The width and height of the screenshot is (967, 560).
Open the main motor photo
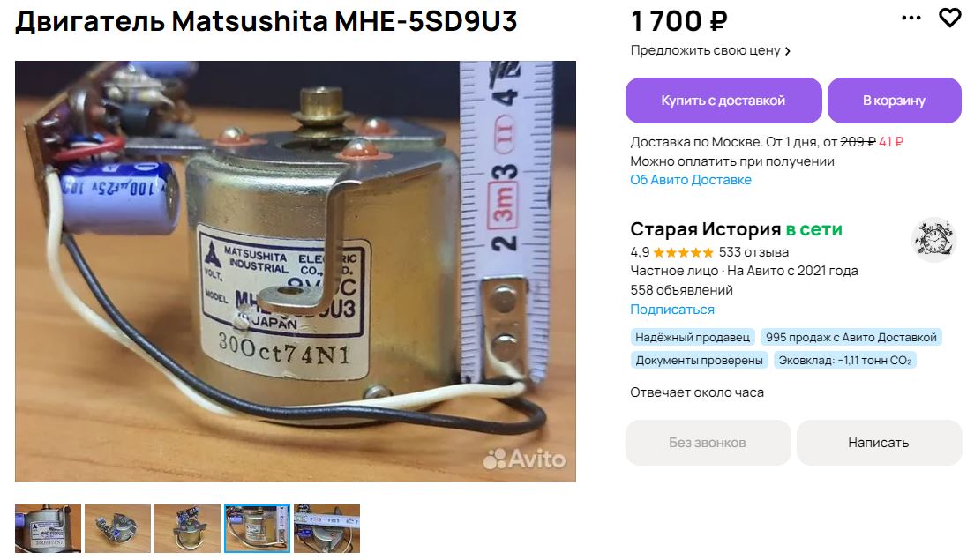coord(296,272)
